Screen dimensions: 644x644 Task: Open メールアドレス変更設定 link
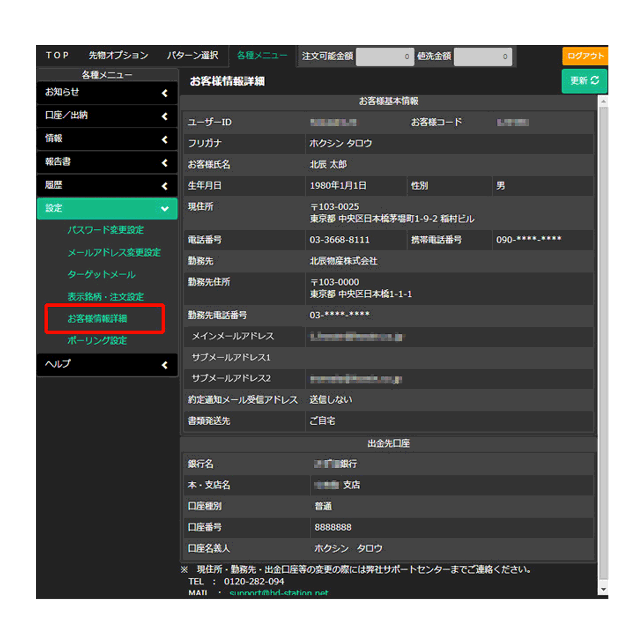[114, 253]
